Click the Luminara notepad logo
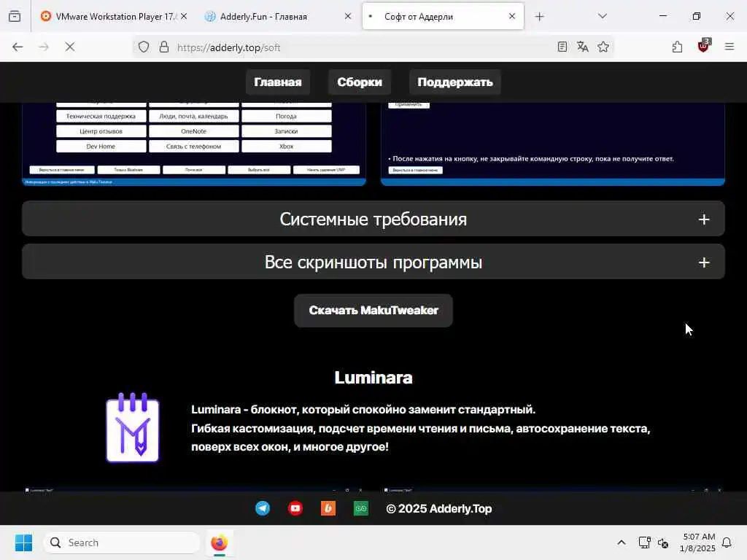This screenshot has height=560, width=747. pyautogui.click(x=133, y=427)
